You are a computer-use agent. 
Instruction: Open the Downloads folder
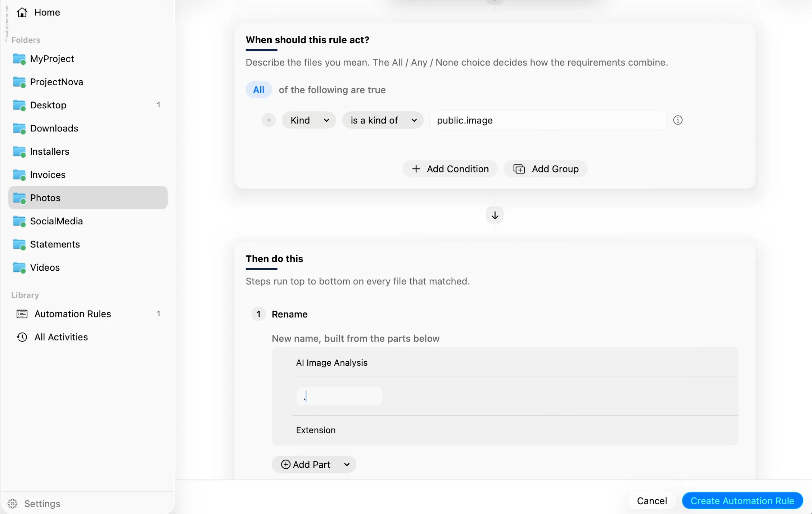pos(87,128)
